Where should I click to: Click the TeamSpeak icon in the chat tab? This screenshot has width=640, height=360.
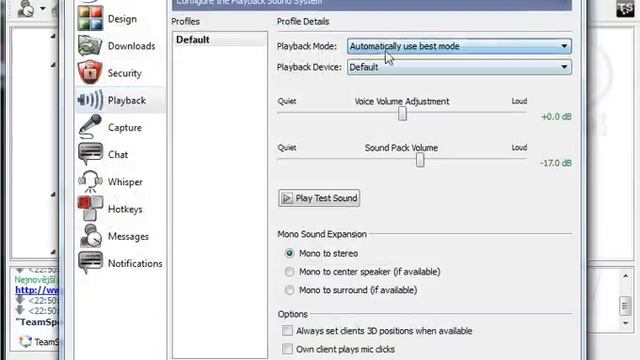[25, 341]
